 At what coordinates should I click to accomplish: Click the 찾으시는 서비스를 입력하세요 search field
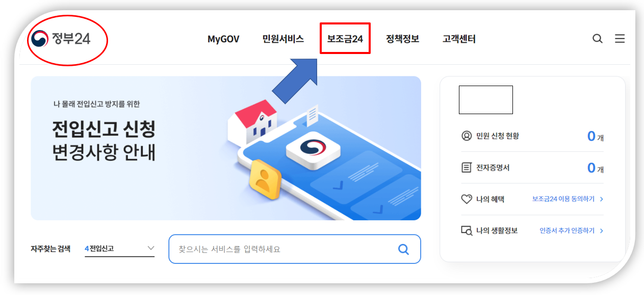[295, 249]
